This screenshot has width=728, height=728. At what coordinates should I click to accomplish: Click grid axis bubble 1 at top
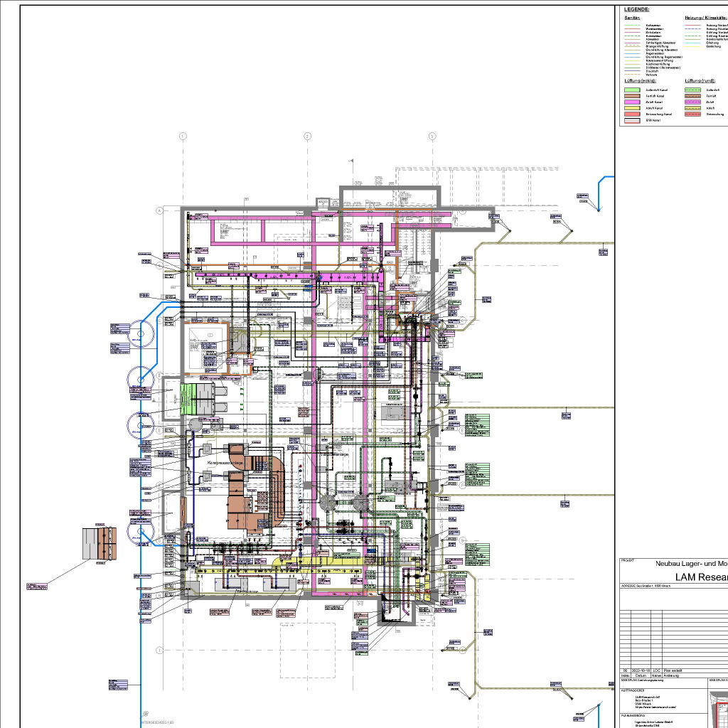point(183,136)
